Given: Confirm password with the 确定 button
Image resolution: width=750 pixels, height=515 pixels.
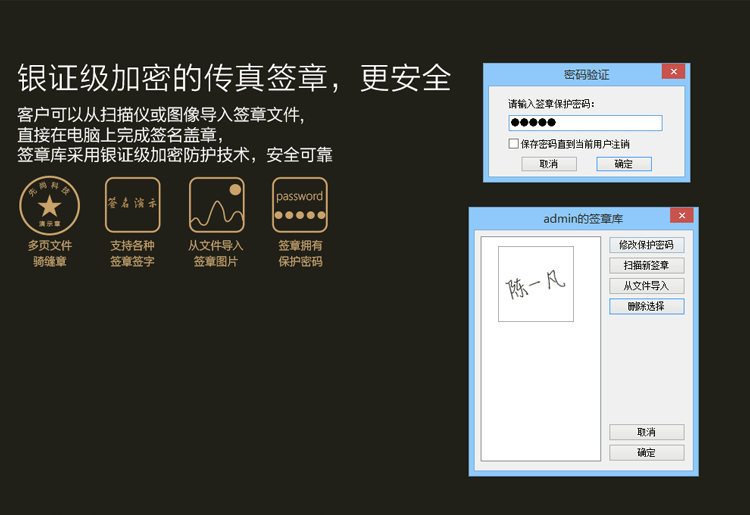Looking at the screenshot, I should (x=623, y=164).
